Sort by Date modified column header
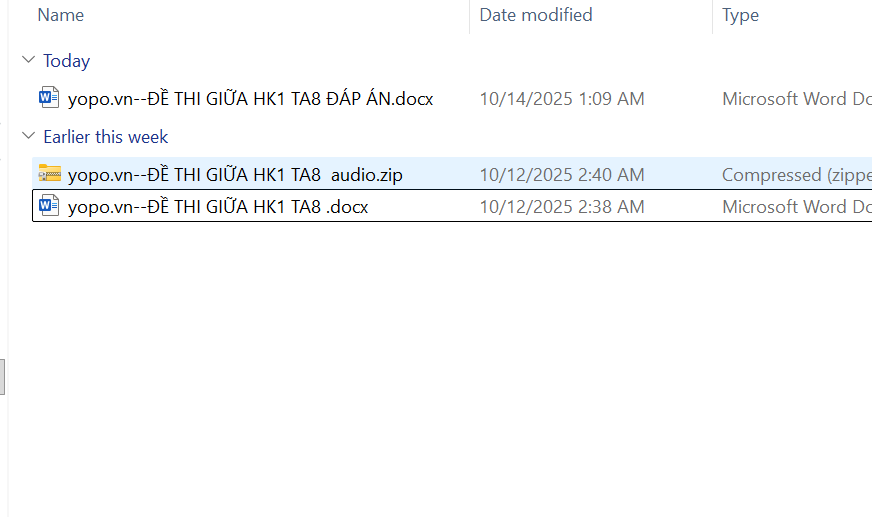Viewport: 872px width, 517px height. (x=535, y=15)
